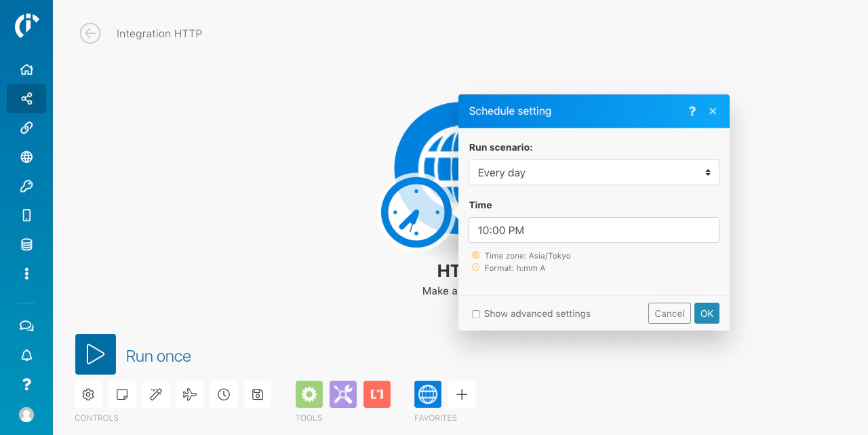868x435 pixels.
Task: Open the purple Tools wrench icon
Action: [x=343, y=394]
